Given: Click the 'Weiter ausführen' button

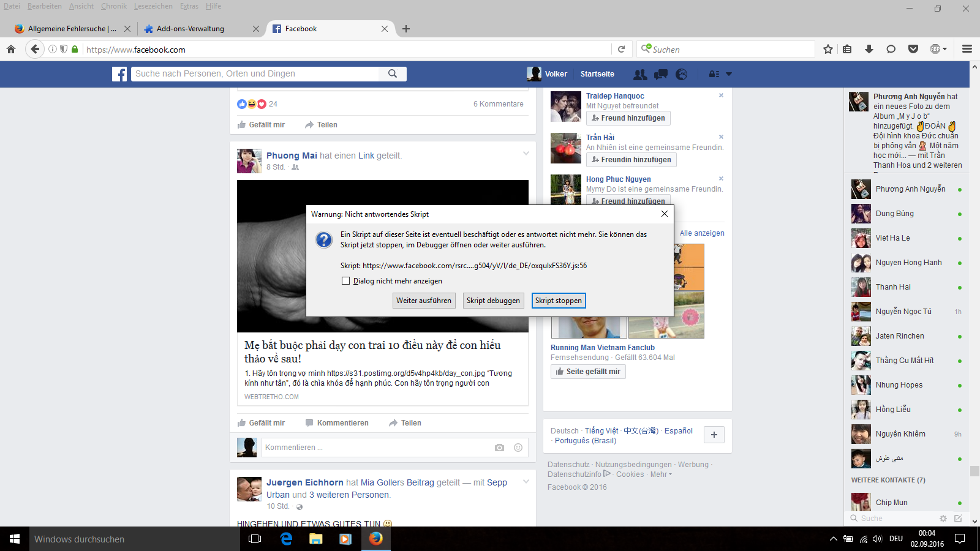Looking at the screenshot, I should (424, 301).
